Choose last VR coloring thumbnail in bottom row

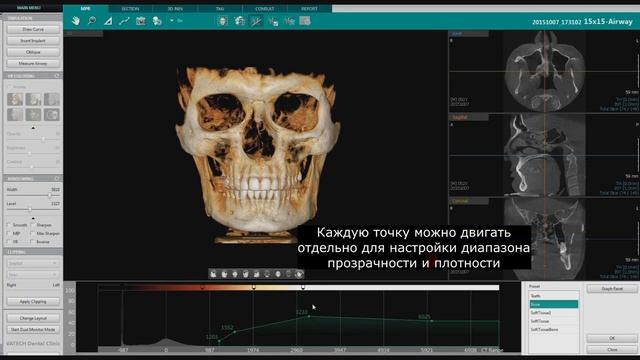coord(52,115)
